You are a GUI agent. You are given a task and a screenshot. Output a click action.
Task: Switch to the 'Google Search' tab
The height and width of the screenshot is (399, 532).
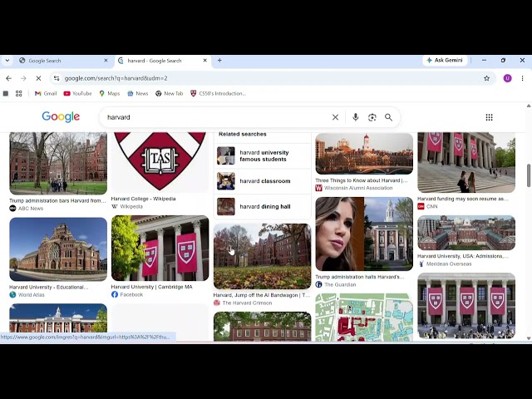point(63,61)
